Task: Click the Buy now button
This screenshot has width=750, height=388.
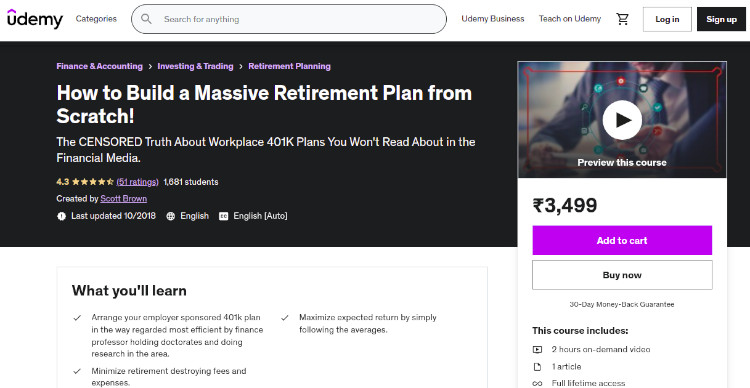Action: coord(622,275)
